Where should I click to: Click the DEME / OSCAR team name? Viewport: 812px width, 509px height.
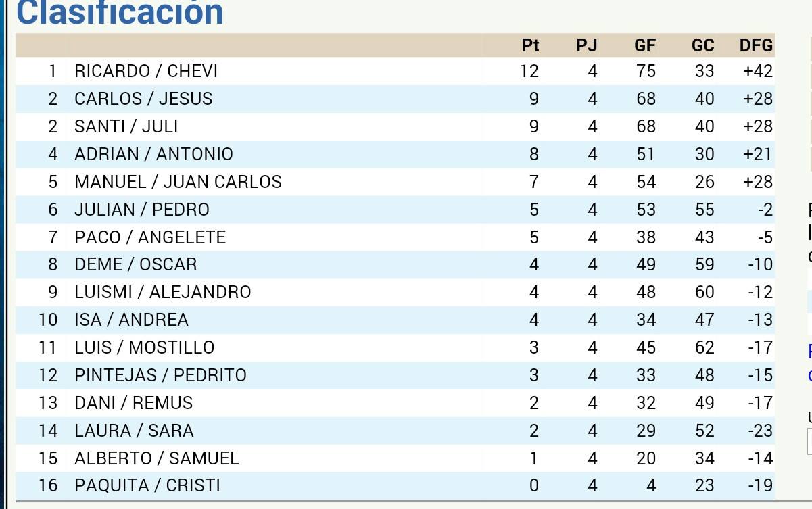(x=136, y=264)
